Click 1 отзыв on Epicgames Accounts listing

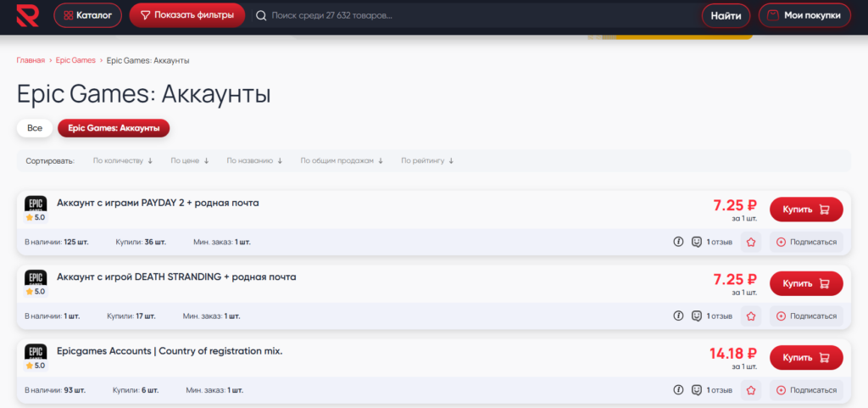tap(719, 390)
